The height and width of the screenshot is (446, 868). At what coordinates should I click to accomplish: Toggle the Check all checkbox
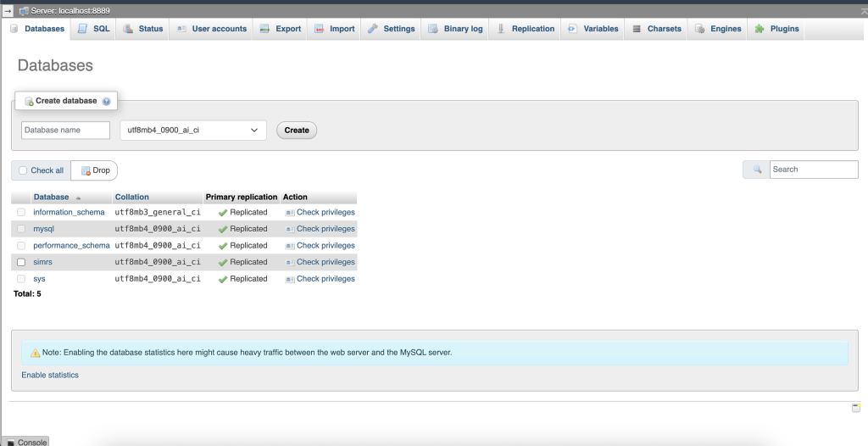point(23,170)
